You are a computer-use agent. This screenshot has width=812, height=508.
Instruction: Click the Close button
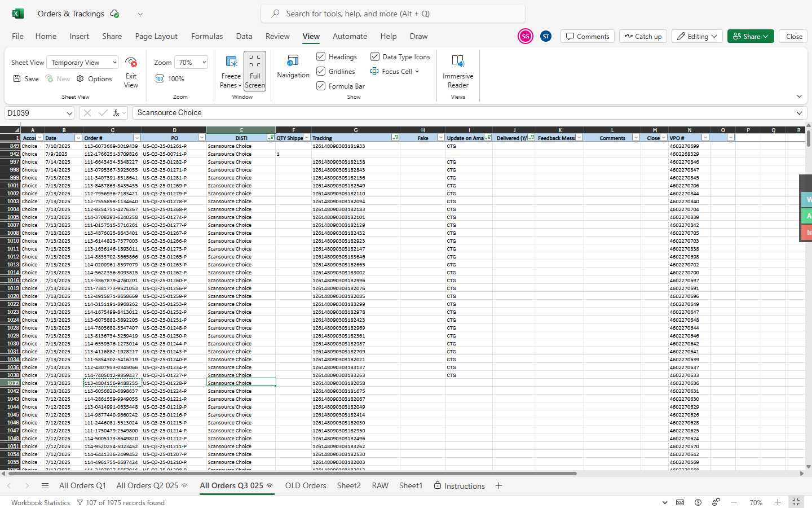coord(794,36)
